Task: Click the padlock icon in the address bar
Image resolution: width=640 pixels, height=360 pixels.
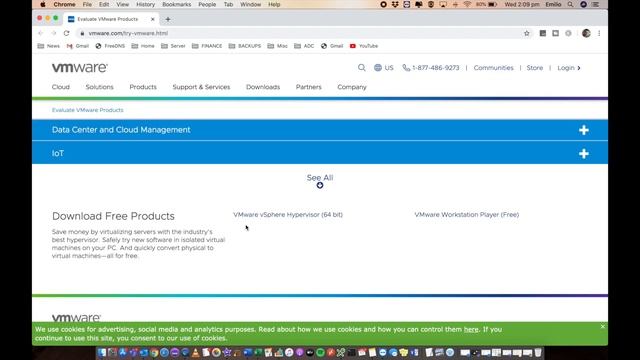Action: (x=82, y=33)
